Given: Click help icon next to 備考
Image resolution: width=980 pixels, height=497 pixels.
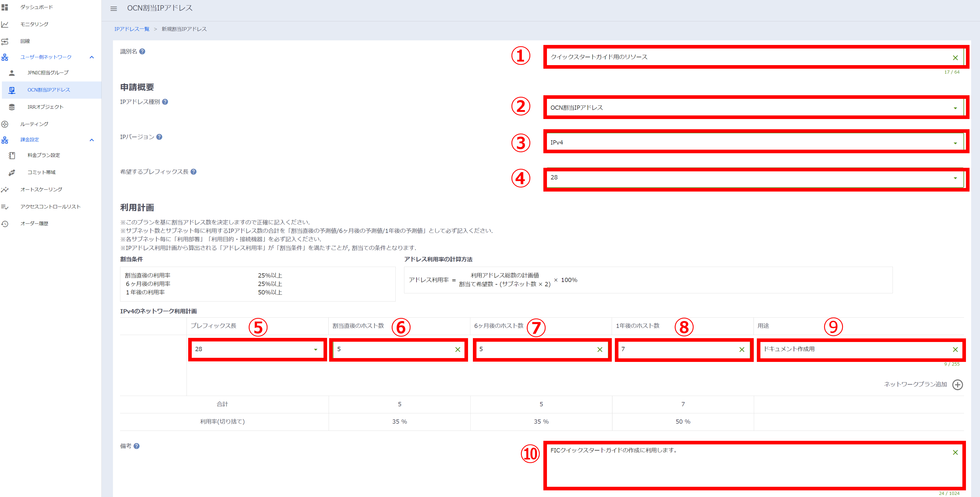Looking at the screenshot, I should (137, 446).
